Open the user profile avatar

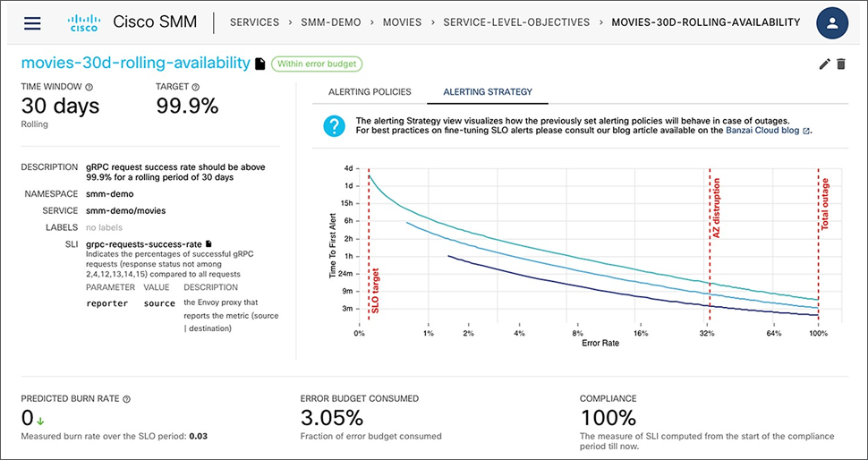(832, 23)
